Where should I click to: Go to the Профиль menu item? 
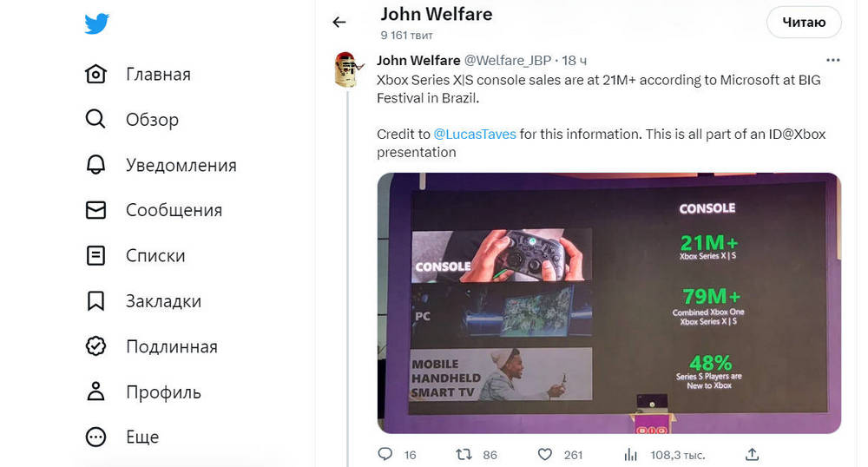(x=143, y=391)
